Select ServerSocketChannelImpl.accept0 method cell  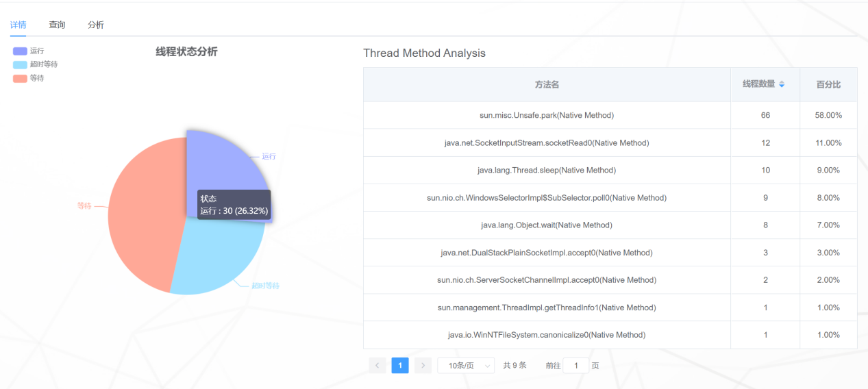coord(547,280)
